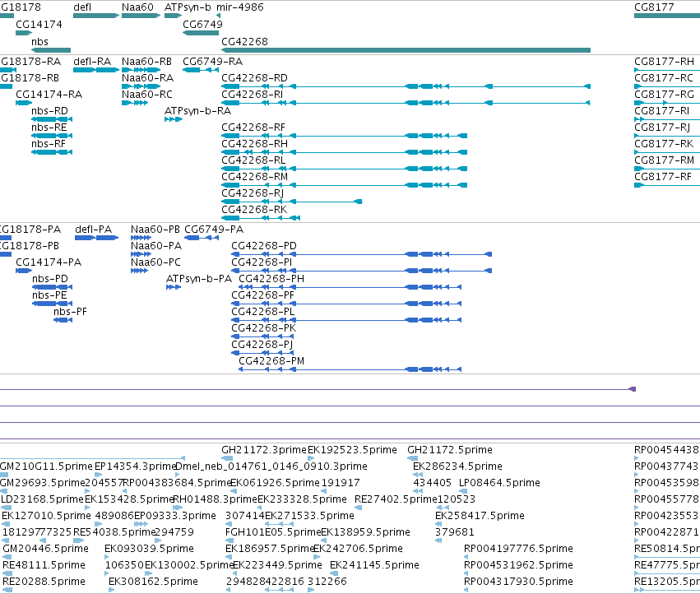Select the RE27402.5prime EST label
Viewport: 700px width, 594px height.
pos(396,499)
